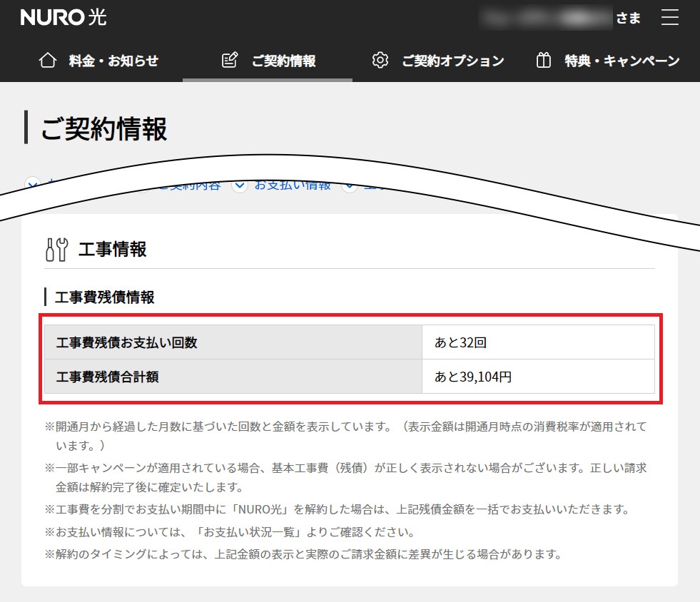This screenshot has width=700, height=602.
Task: Click the あと39,104円 value
Action: click(x=473, y=377)
